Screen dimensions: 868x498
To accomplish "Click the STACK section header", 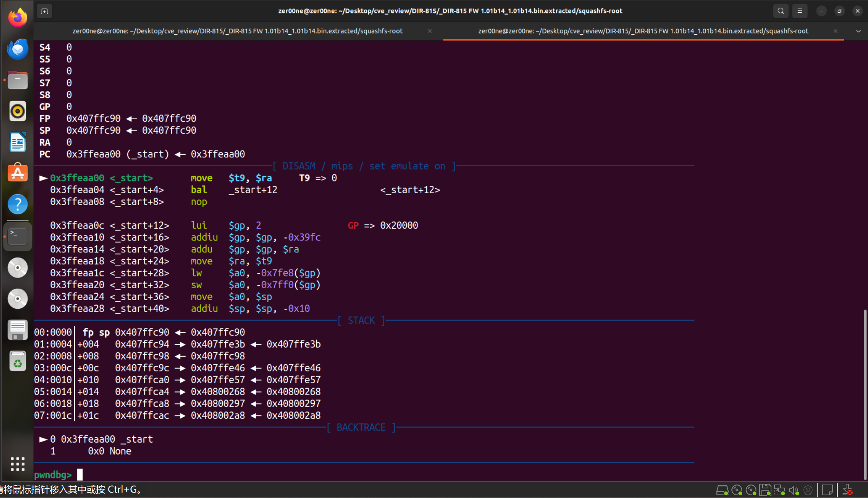I will pyautogui.click(x=361, y=321).
